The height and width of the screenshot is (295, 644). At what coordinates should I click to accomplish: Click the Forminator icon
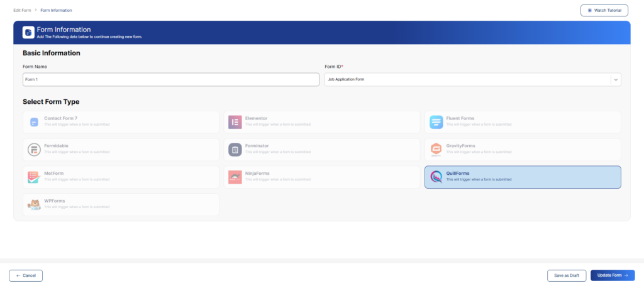click(235, 150)
